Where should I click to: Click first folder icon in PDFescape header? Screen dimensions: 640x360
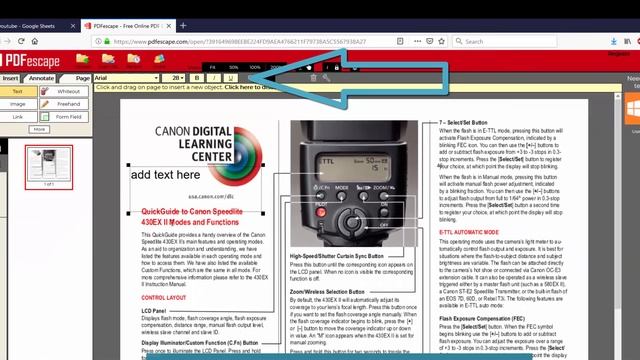click(x=82, y=59)
